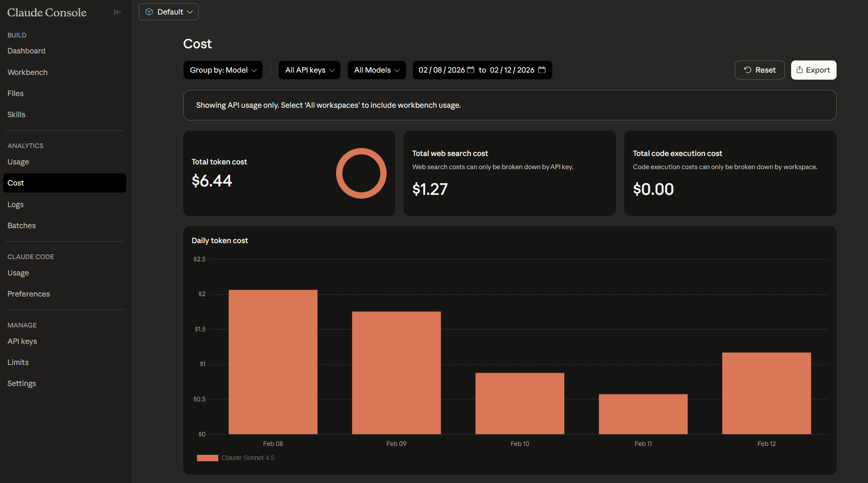Navigate to API keys management
Viewport: 868px width, 483px height.
tap(22, 341)
